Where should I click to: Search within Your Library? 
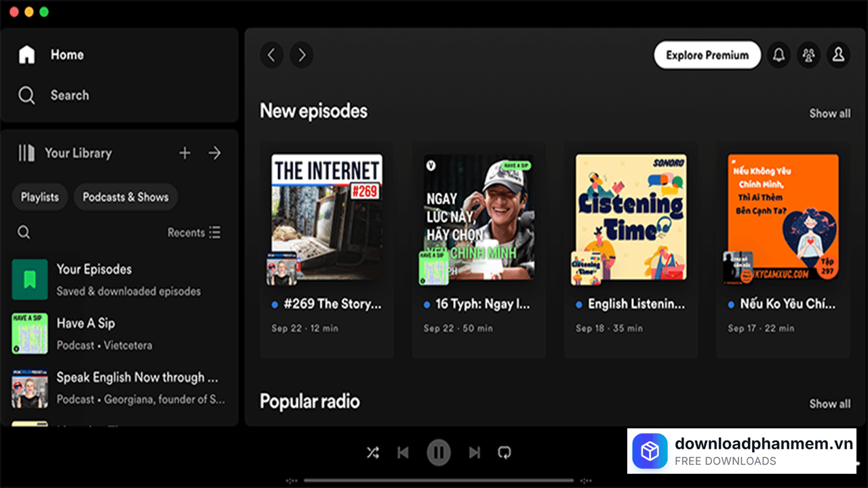[23, 232]
